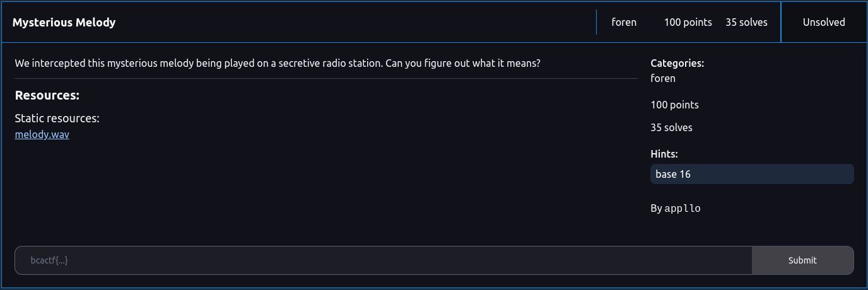Click foren under the Categories heading
Image resolution: width=868 pixels, height=290 pixels.
663,78
